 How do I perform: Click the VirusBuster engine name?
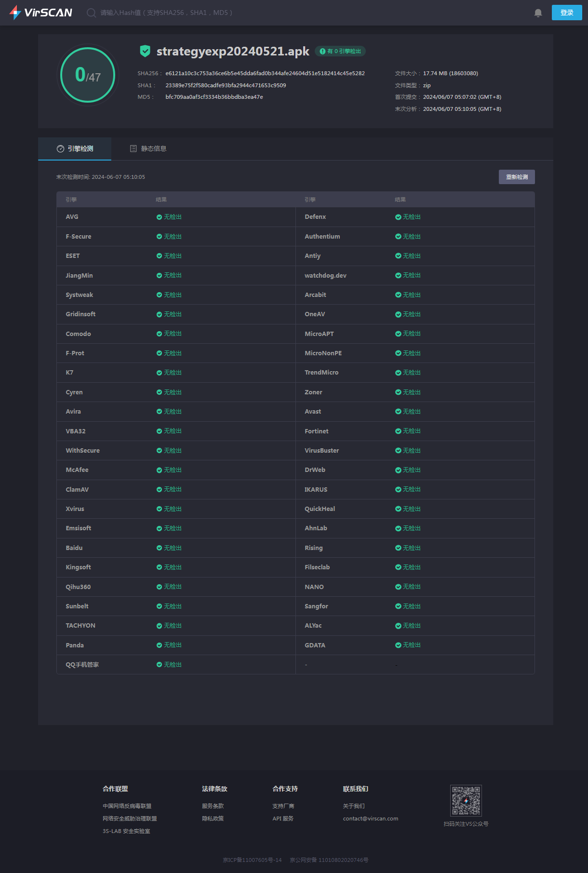(x=322, y=451)
